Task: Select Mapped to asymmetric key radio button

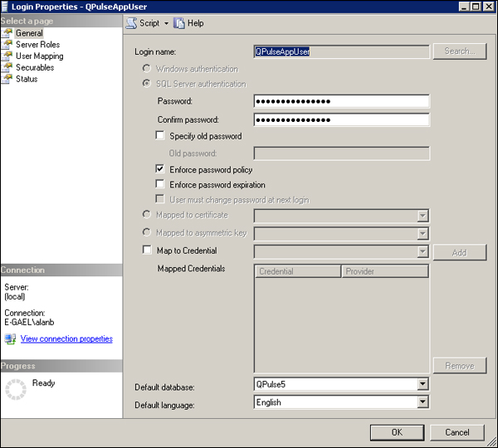Action: click(146, 232)
